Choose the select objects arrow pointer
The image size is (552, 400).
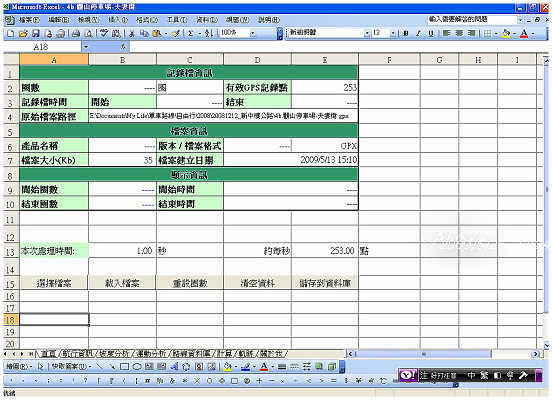point(41,367)
